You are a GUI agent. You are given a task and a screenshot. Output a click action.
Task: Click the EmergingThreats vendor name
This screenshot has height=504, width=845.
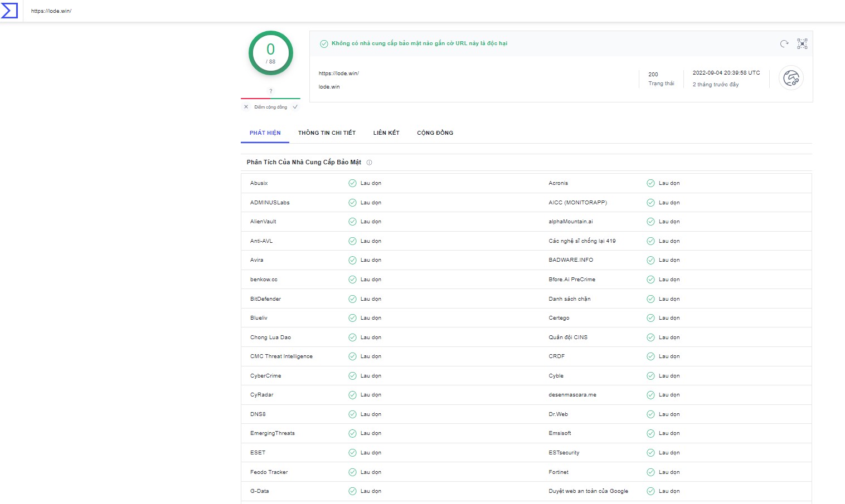click(x=273, y=433)
